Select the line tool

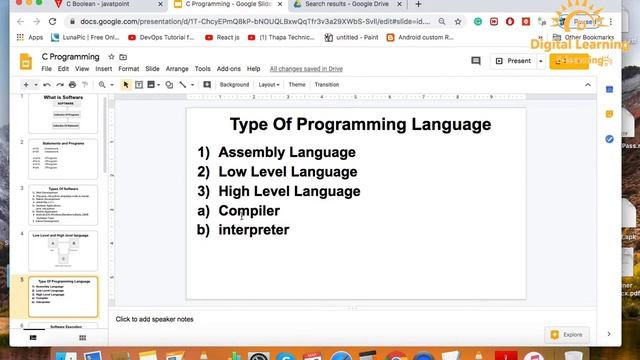[x=183, y=85]
